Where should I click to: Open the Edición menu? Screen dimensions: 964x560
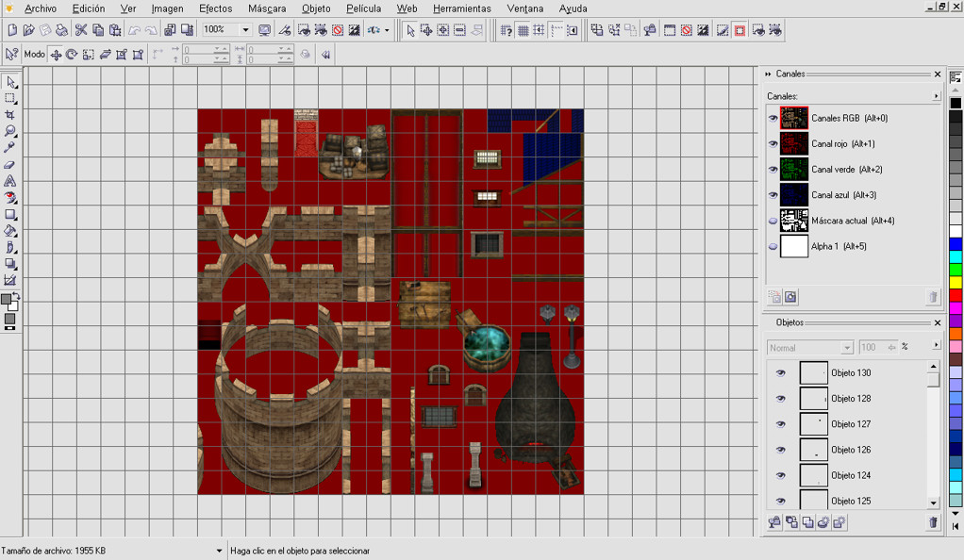tap(89, 8)
